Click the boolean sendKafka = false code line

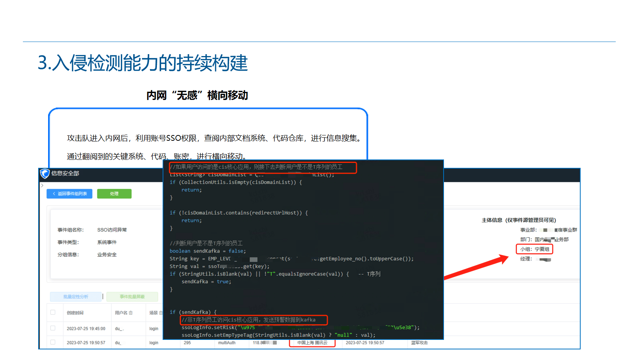point(208,251)
